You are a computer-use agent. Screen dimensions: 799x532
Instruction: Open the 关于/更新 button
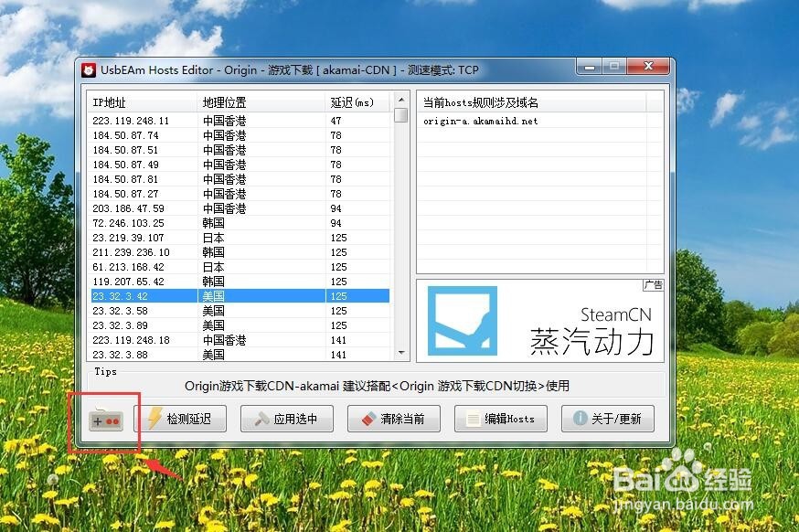click(608, 419)
